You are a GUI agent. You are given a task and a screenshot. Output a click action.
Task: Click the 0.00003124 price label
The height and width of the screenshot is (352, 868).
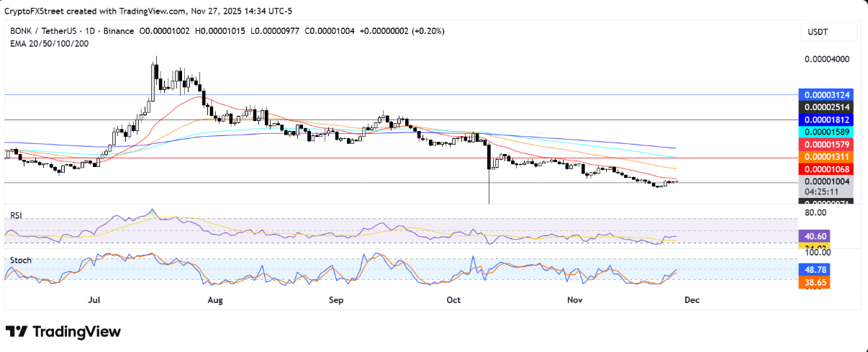coord(827,95)
